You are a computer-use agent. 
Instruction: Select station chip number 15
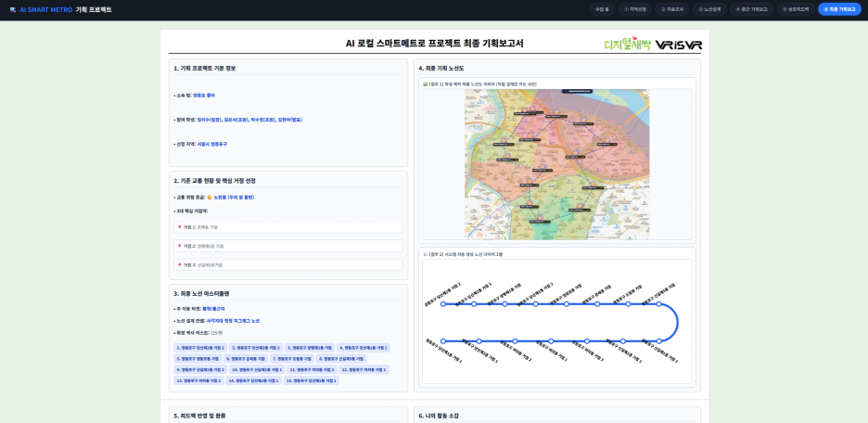[312, 380]
